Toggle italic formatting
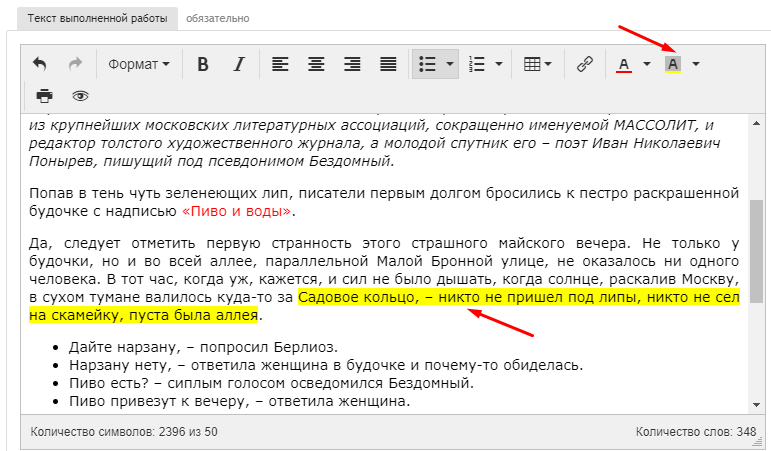The height and width of the screenshot is (451, 771). 239,64
